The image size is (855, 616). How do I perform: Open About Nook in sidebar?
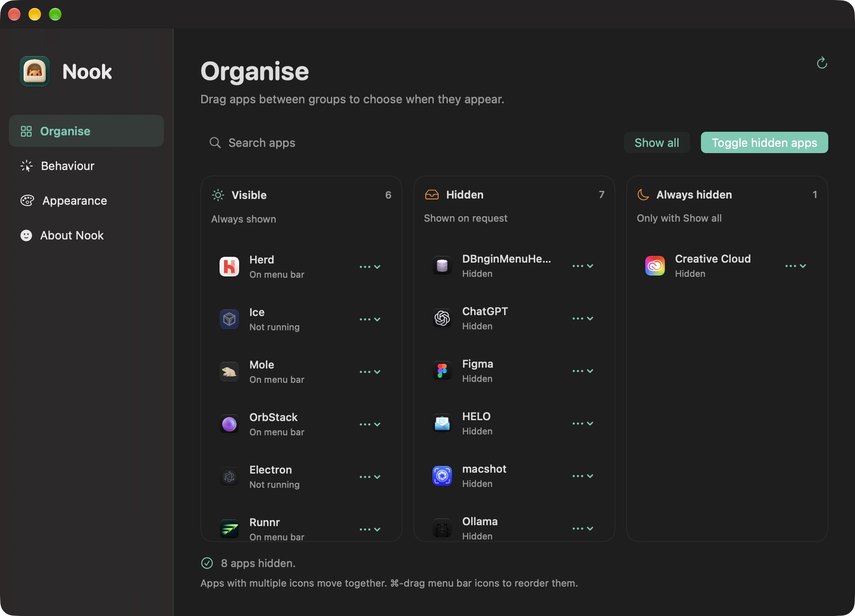[86, 235]
